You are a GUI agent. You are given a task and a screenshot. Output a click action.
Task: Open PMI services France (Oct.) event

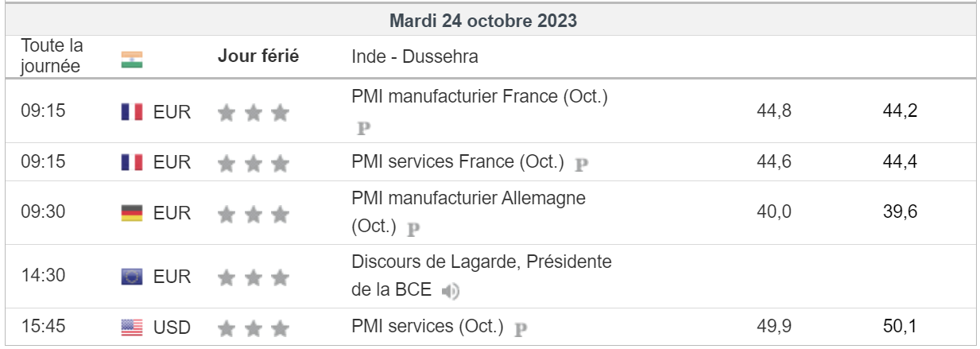[x=457, y=162]
